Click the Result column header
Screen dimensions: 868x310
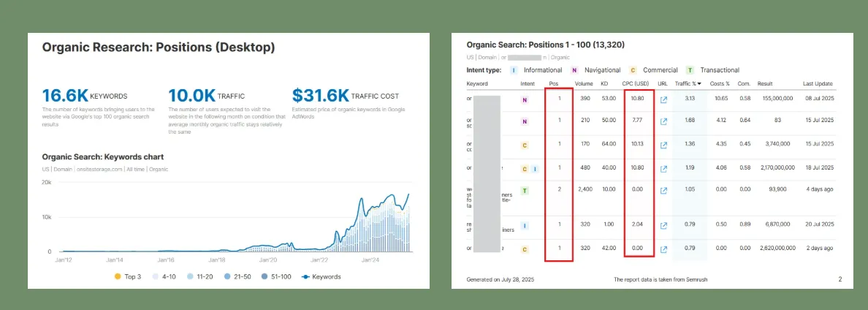766,83
